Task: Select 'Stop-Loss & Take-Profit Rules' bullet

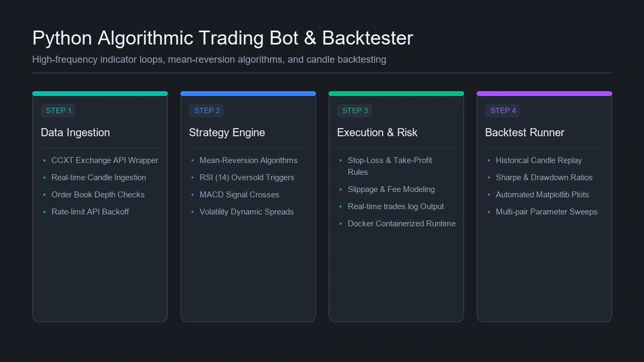Action: point(390,166)
